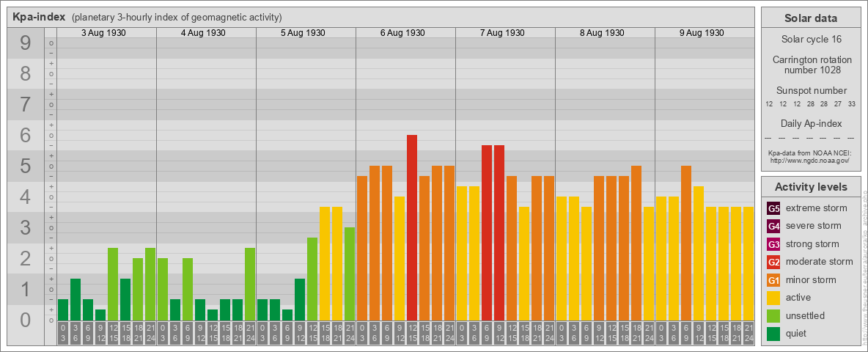Click the sunspot number value 33

point(851,104)
